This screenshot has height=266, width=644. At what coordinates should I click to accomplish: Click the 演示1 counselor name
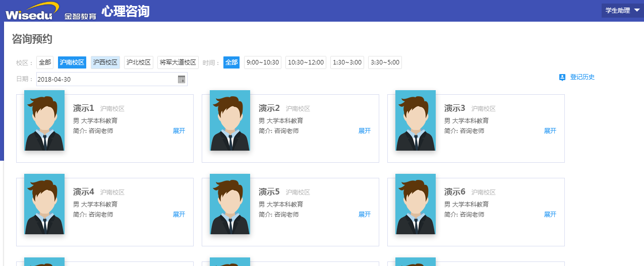click(x=84, y=108)
